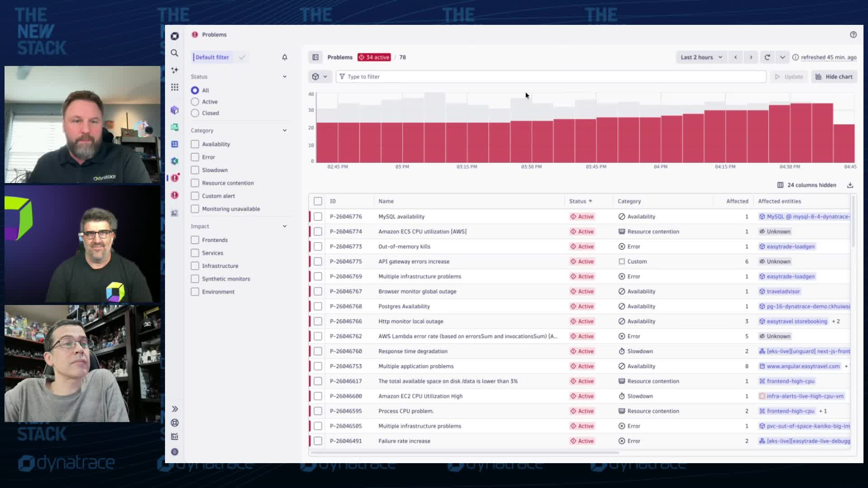Collapse the Status section
The image size is (868, 488).
pos(284,77)
